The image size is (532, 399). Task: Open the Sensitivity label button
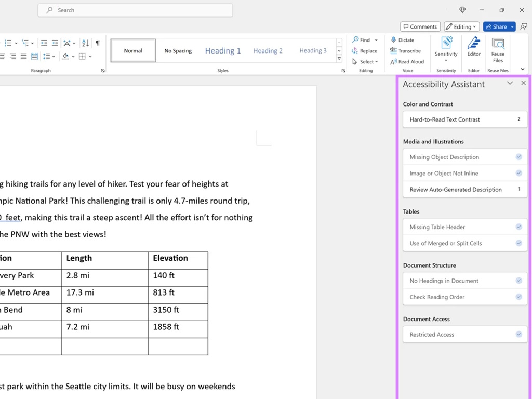click(446, 49)
